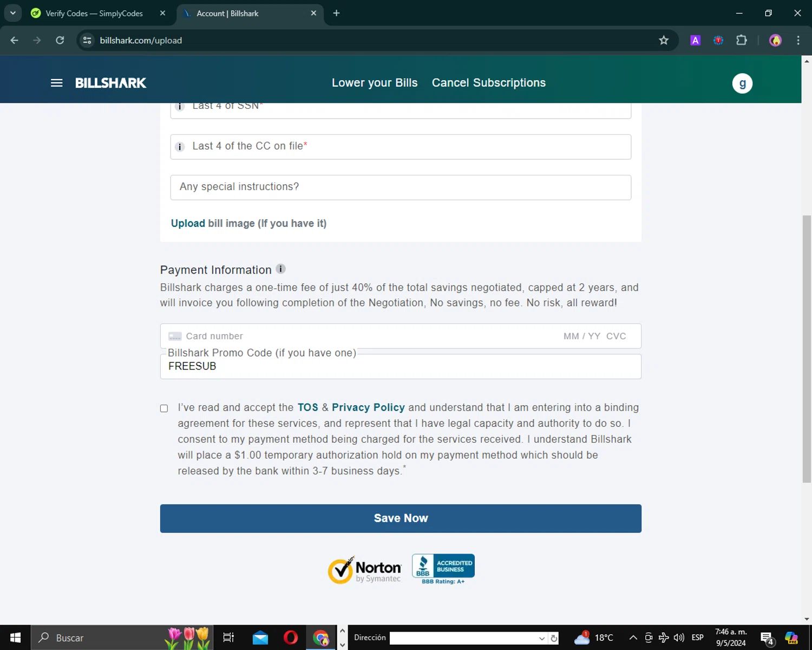The image size is (812, 650).
Task: Open the notification center icon
Action: [x=767, y=638]
